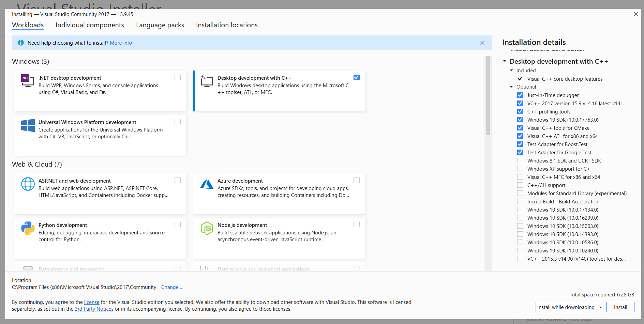Check the Azure development workload
644x324 pixels.
(357, 180)
